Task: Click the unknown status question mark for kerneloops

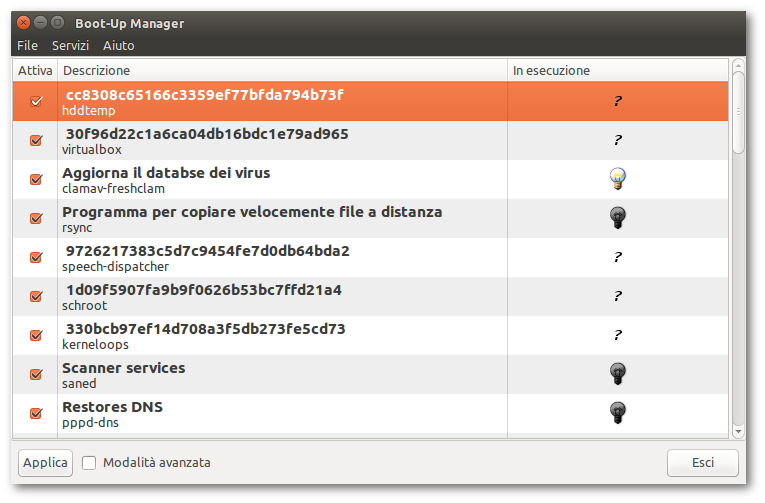Action: click(x=618, y=335)
